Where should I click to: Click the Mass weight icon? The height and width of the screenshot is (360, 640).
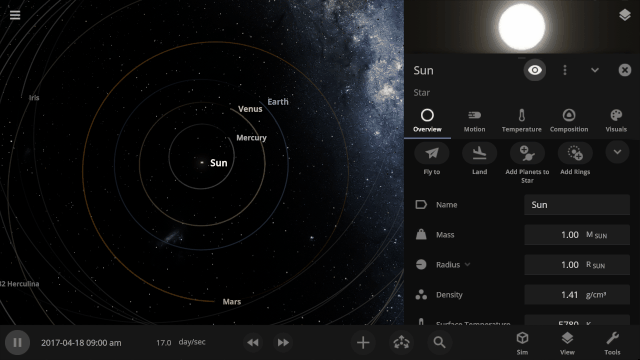[x=421, y=234]
